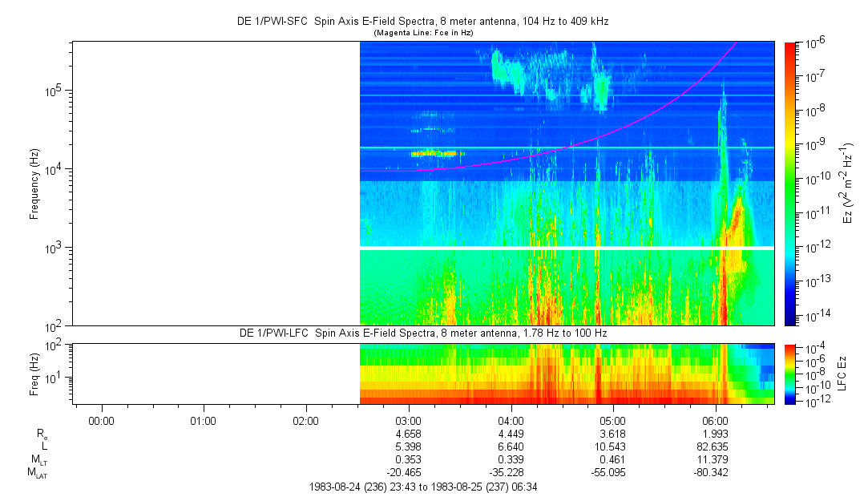Click the Frequency (Hz) axis label

pos(34,184)
